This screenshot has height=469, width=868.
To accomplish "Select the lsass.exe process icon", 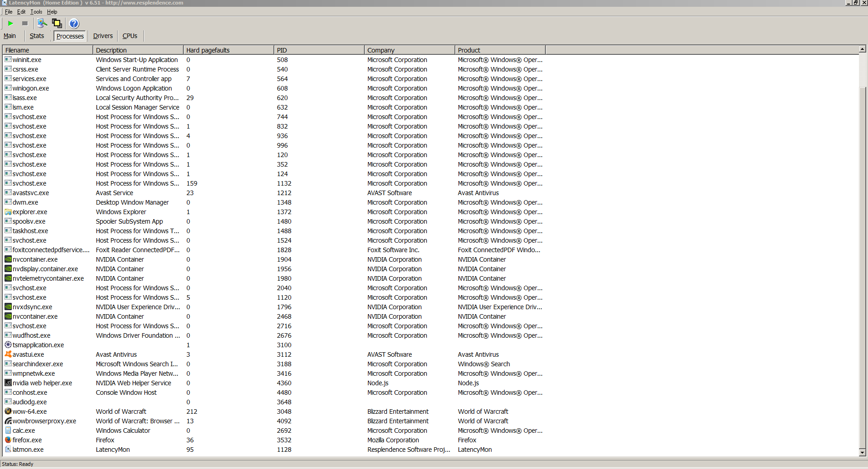I will [x=8, y=98].
